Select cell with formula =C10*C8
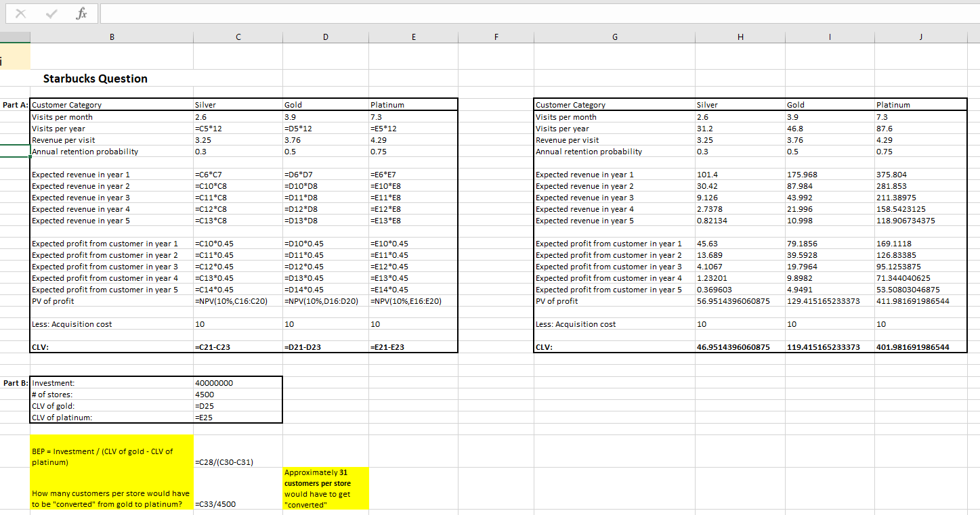Viewport: 980px width, 515px height. tap(238, 186)
